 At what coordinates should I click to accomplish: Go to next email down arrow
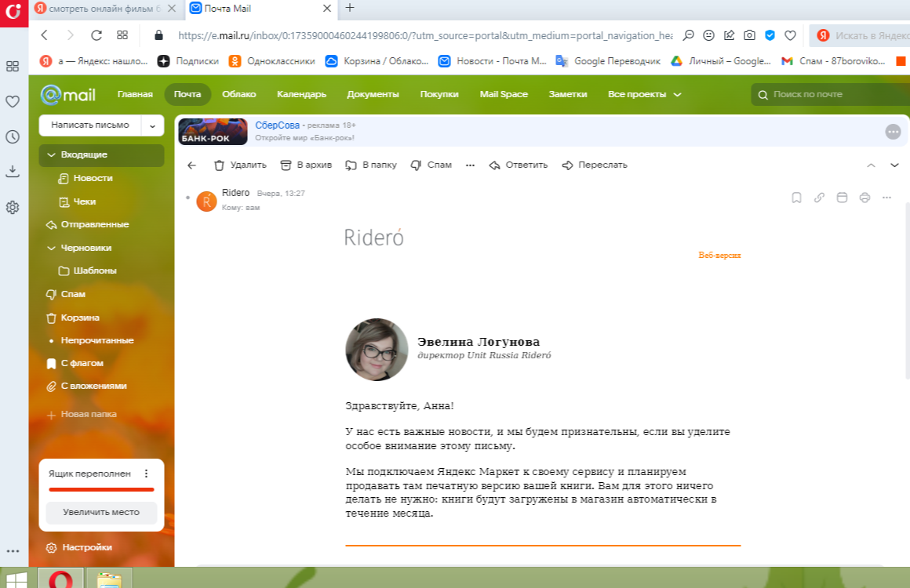point(894,165)
